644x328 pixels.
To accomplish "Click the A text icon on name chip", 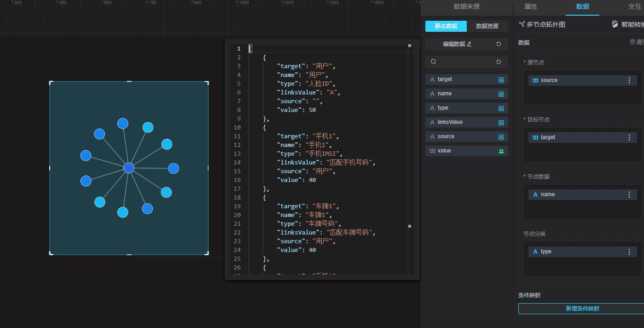I will [x=535, y=195].
